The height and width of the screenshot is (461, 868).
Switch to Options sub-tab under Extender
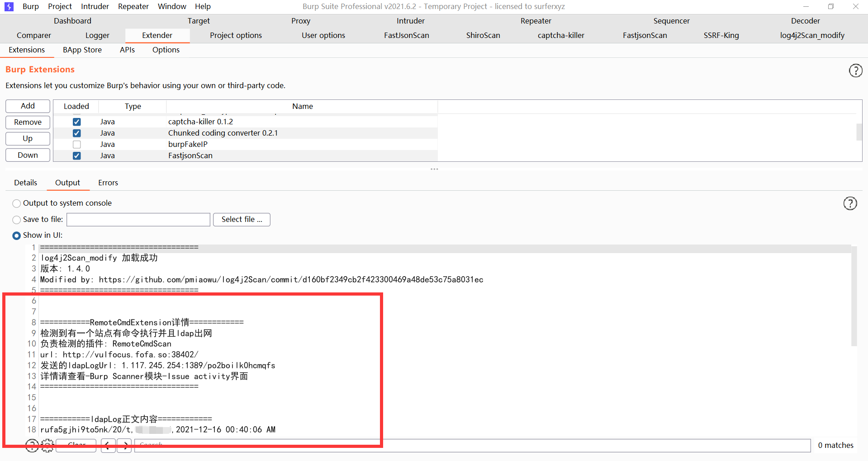click(x=166, y=50)
